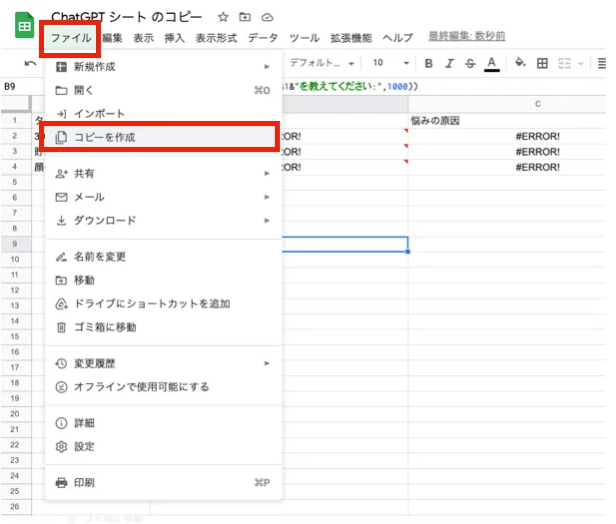Open the データ menu
Screen dimensions: 616x524
pyautogui.click(x=263, y=38)
